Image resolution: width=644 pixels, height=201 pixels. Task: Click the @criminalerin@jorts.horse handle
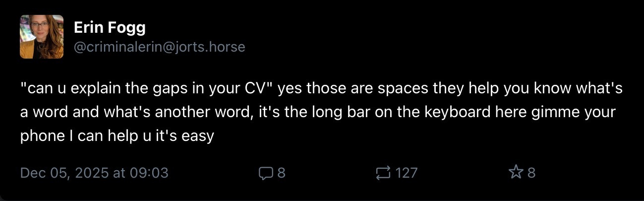[x=159, y=47]
